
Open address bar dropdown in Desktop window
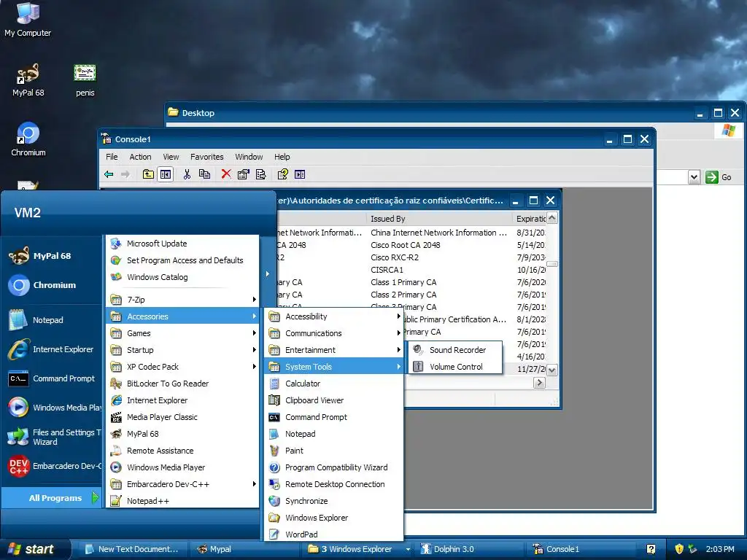(x=694, y=177)
